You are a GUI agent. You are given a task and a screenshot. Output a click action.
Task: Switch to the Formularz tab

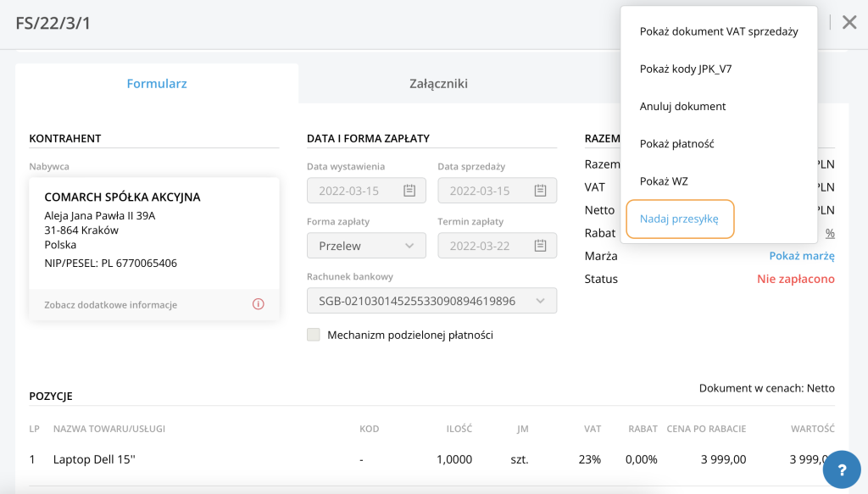pyautogui.click(x=157, y=84)
